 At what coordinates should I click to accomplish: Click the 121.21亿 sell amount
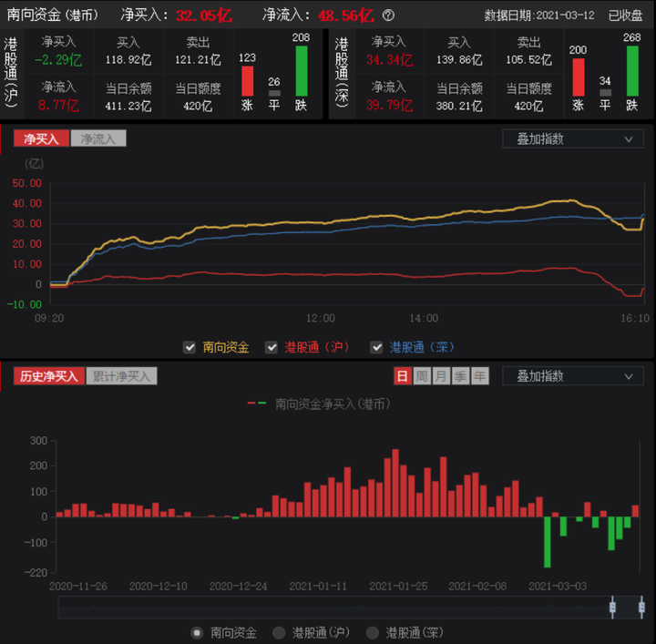point(198,60)
